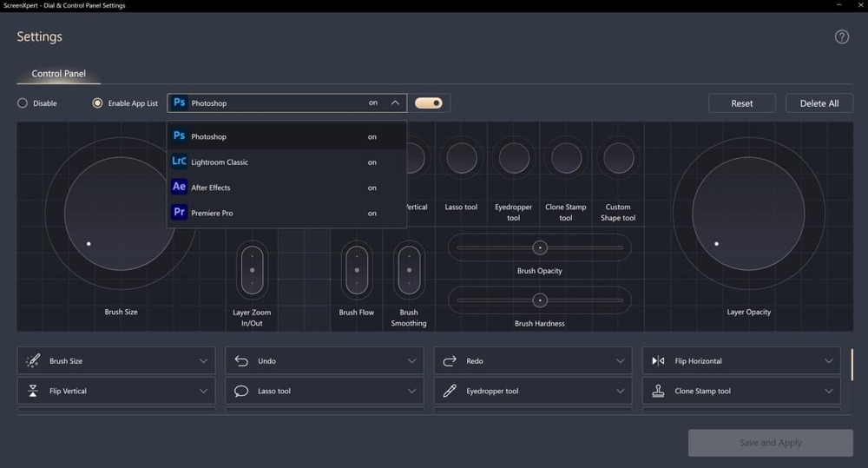Click the Eyedropper tool icon
868x468 pixels.
[450, 391]
